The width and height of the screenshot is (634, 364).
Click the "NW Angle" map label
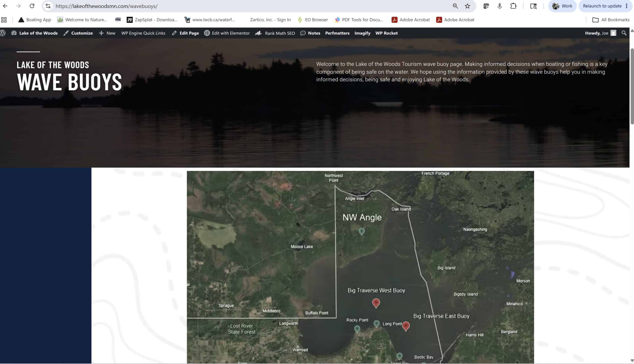point(362,217)
